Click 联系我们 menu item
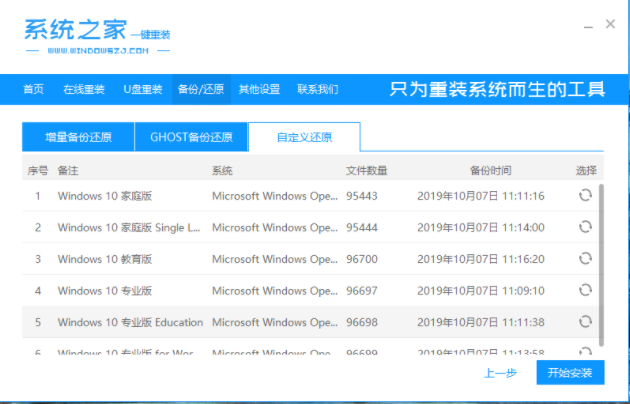The height and width of the screenshot is (404, 630). [x=317, y=89]
